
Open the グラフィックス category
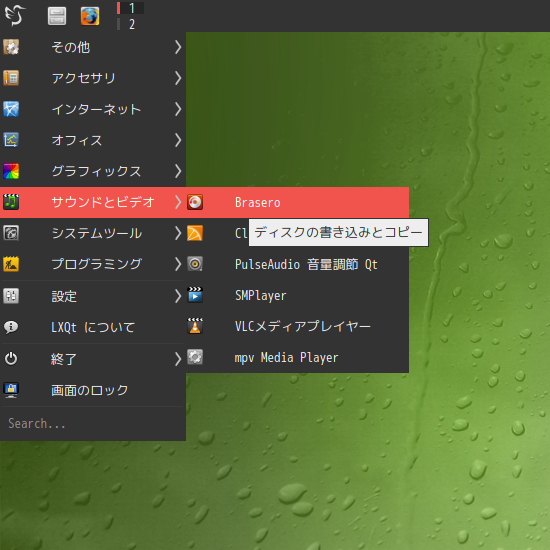pos(93,171)
